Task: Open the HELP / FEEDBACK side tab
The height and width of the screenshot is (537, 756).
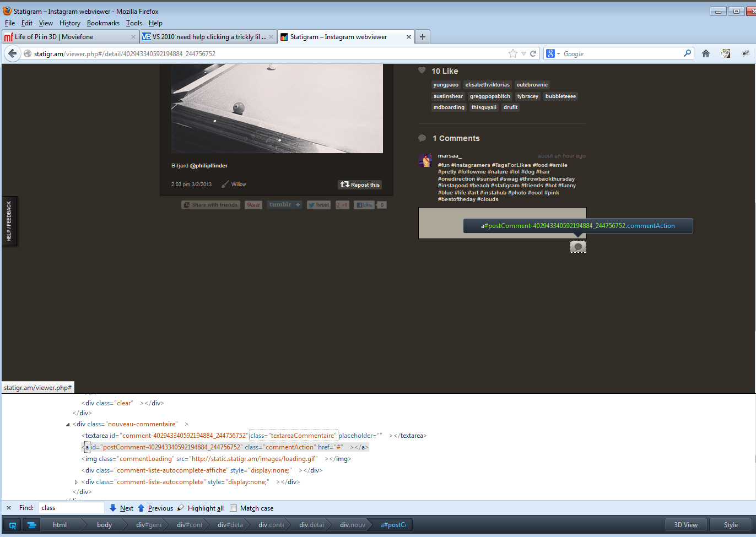Action: click(9, 221)
